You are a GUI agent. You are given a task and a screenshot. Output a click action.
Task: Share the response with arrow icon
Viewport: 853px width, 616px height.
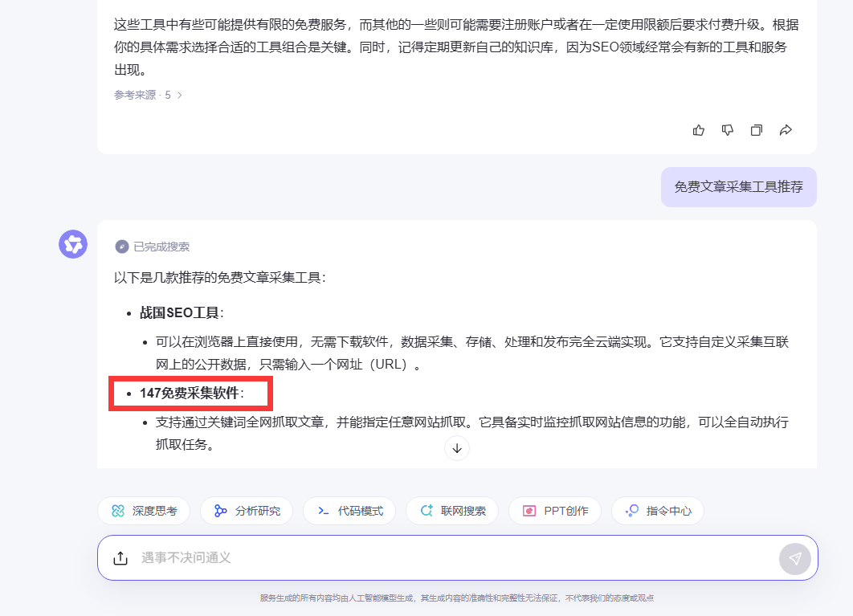pos(786,130)
